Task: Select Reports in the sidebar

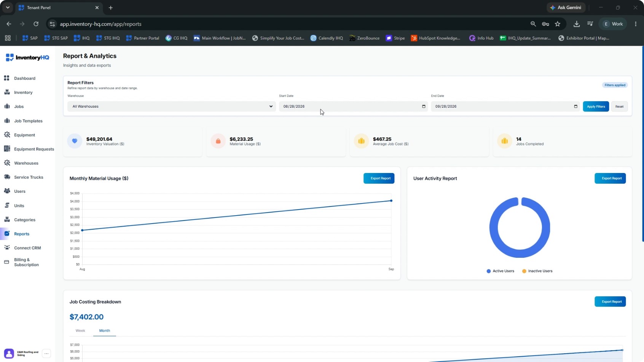Action: pos(22,234)
